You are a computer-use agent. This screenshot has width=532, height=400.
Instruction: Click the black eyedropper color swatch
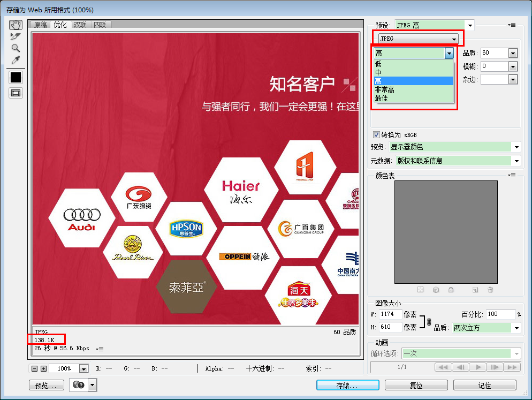coord(16,77)
